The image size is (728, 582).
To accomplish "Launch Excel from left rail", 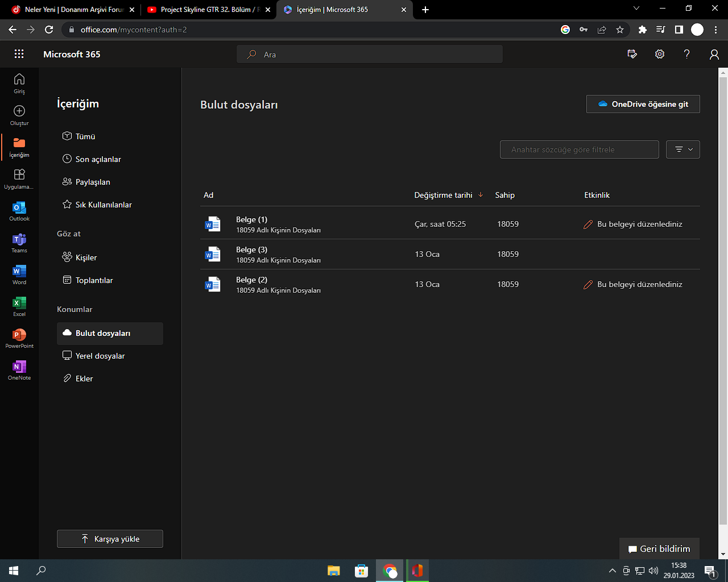I will [19, 306].
